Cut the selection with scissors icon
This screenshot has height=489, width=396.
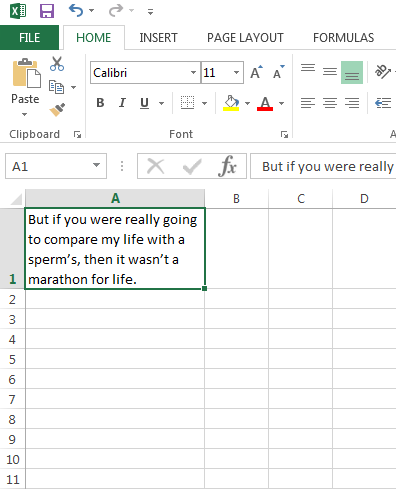click(57, 64)
